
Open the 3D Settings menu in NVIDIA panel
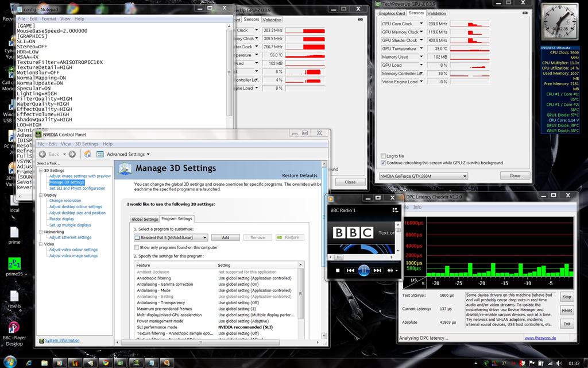tap(87, 144)
